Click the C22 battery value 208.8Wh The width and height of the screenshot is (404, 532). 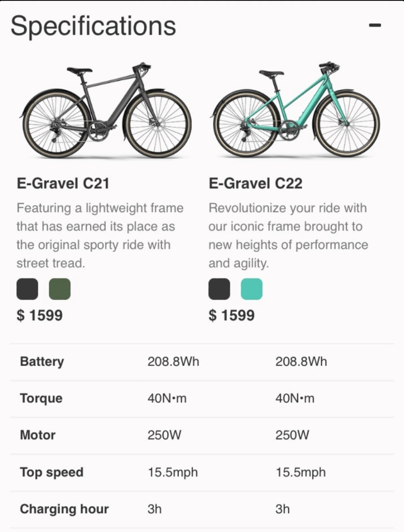click(x=301, y=362)
